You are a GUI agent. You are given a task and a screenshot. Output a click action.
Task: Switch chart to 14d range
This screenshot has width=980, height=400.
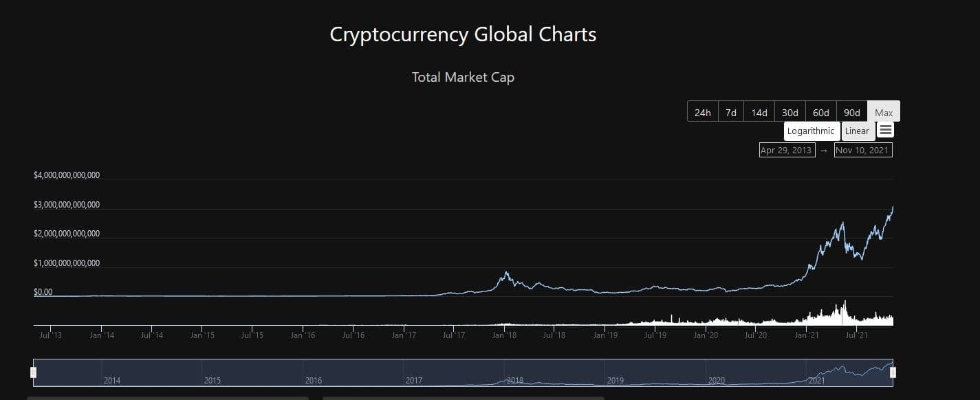coord(759,112)
